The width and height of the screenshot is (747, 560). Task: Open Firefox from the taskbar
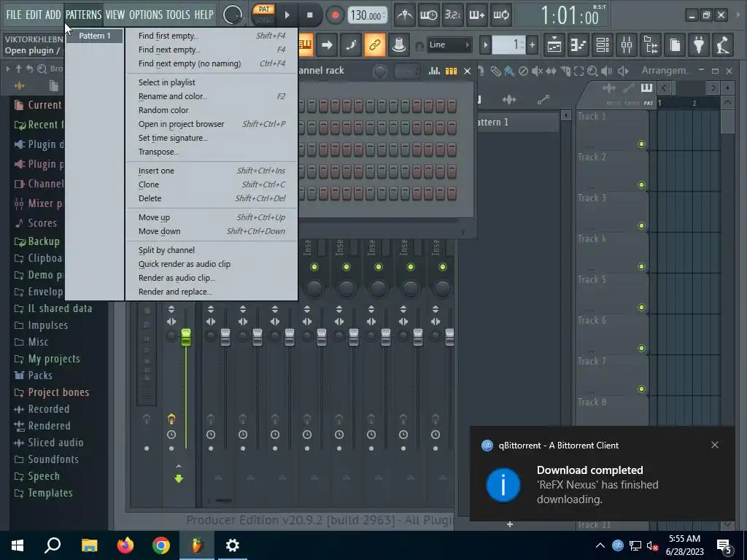point(125,545)
